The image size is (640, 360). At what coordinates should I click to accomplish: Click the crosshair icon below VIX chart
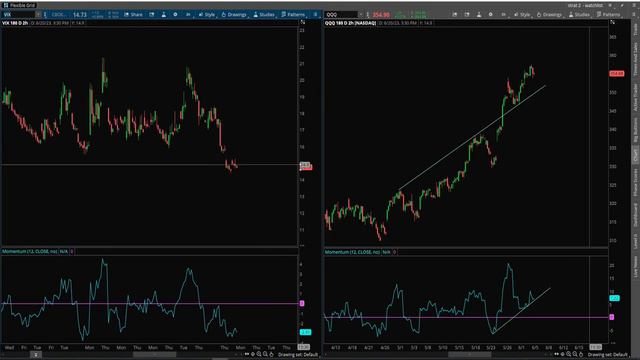(x=253, y=354)
